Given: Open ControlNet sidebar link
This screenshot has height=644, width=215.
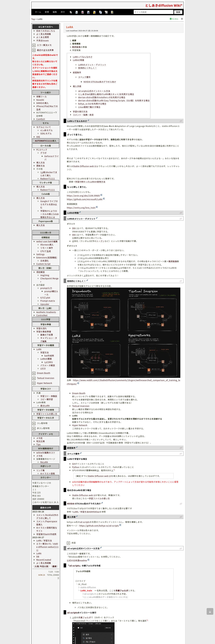Looking at the screenshot, I should point(42,315).
